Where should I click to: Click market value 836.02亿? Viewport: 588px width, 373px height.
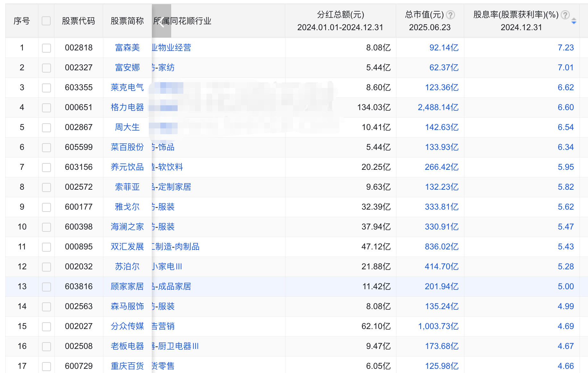442,247
